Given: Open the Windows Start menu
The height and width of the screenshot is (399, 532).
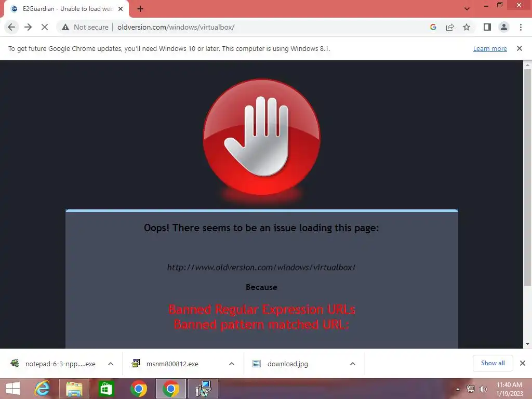Looking at the screenshot, I should (x=13, y=389).
